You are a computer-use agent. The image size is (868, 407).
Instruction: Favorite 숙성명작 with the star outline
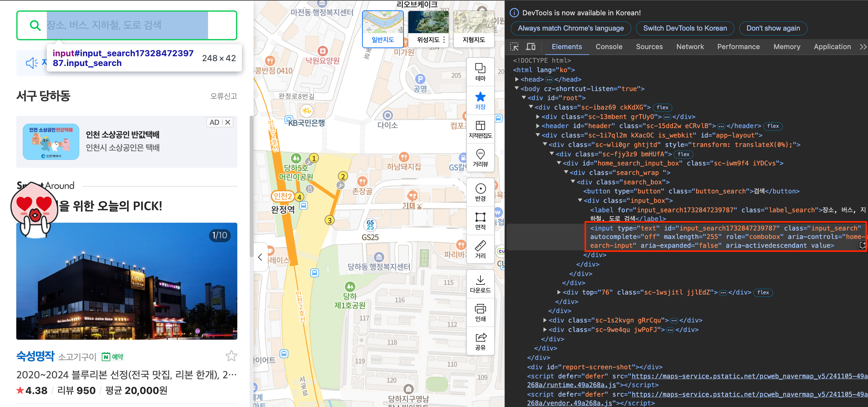231,356
